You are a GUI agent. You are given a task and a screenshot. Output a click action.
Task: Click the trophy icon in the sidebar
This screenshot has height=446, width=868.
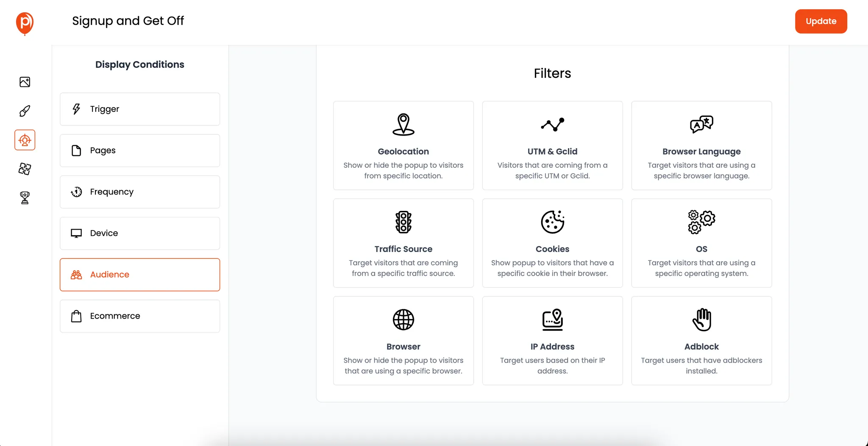click(x=25, y=198)
